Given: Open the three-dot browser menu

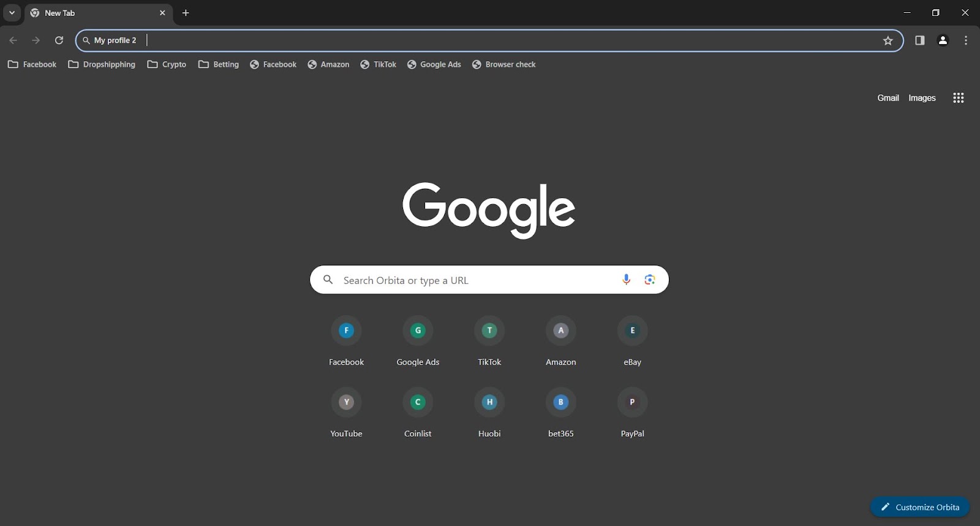Looking at the screenshot, I should [x=966, y=40].
